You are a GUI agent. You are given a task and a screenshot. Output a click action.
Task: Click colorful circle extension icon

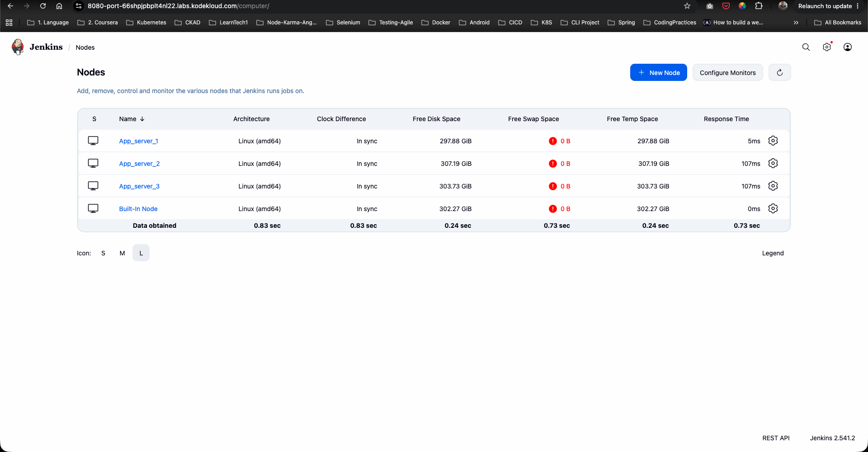point(742,6)
